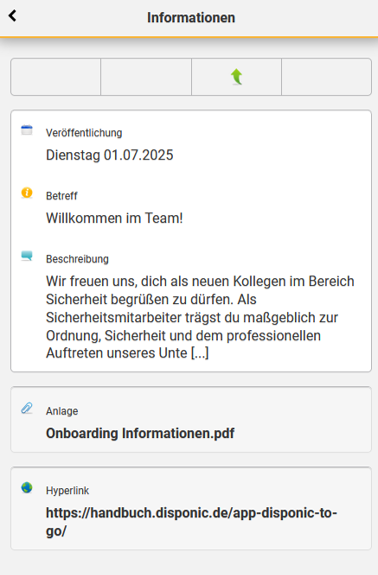Click the calendar icon beside Veröffentlichung

27,130
